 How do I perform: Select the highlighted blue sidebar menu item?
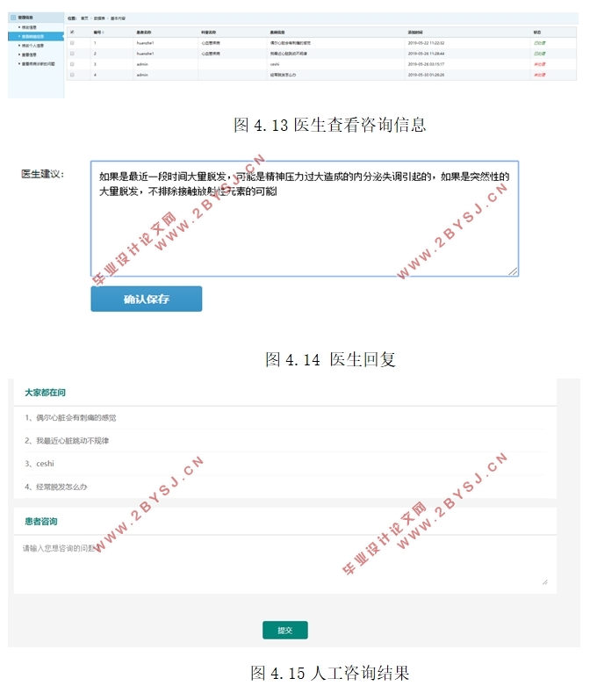pos(36,37)
